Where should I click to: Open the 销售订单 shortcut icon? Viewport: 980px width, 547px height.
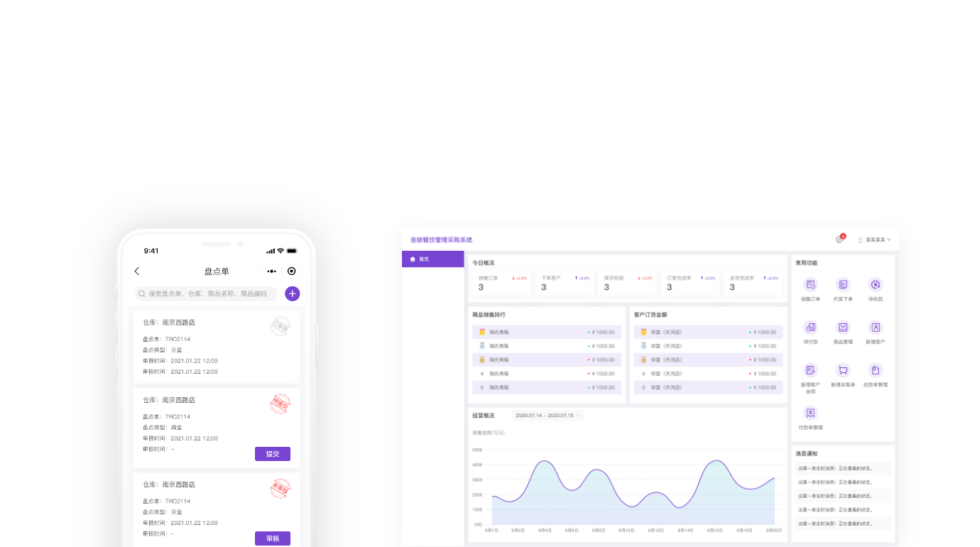point(810,285)
